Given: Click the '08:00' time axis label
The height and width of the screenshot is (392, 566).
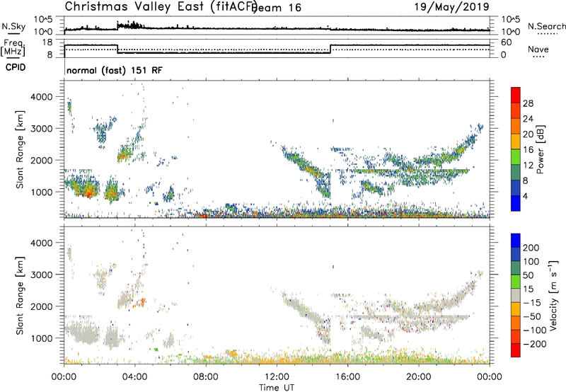Looking at the screenshot, I should [x=206, y=377].
